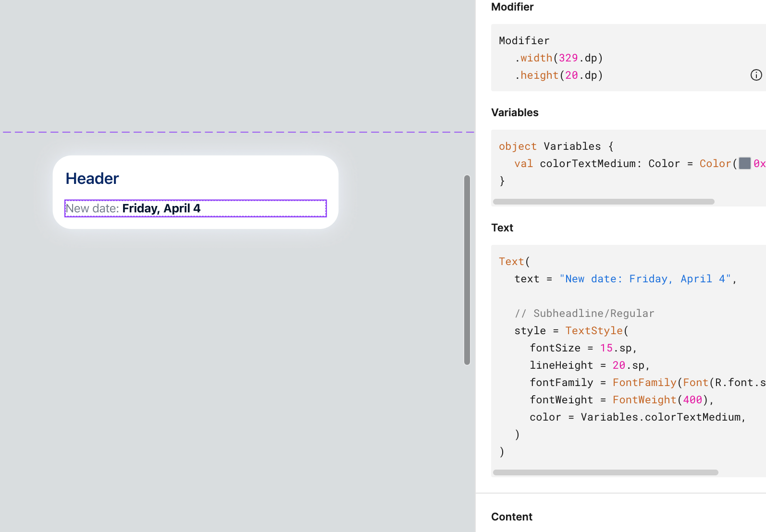Click the 'fontFamily = FontFamily' line
This screenshot has height=532, width=766.
648,383
